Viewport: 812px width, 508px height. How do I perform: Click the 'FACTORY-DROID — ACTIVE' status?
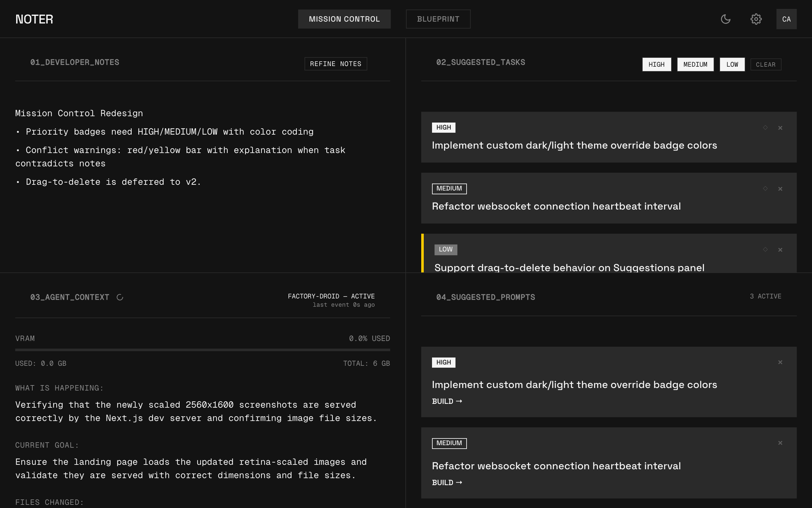click(x=331, y=296)
